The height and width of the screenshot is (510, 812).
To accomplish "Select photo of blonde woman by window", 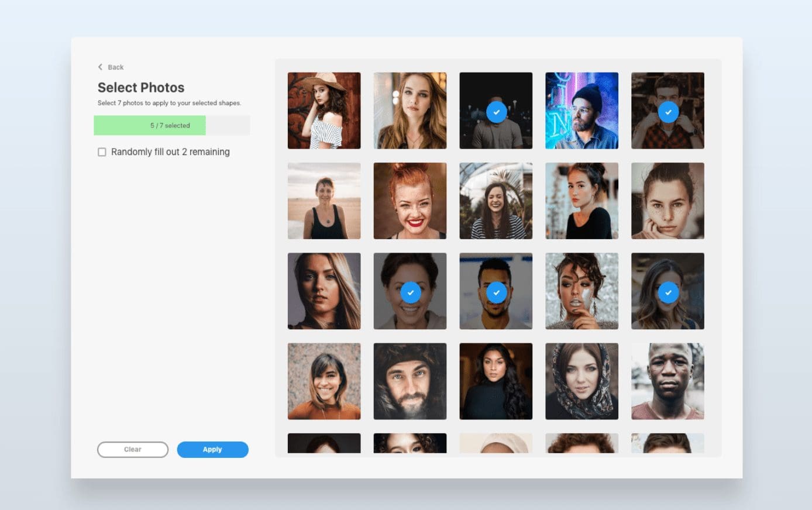I will click(410, 111).
